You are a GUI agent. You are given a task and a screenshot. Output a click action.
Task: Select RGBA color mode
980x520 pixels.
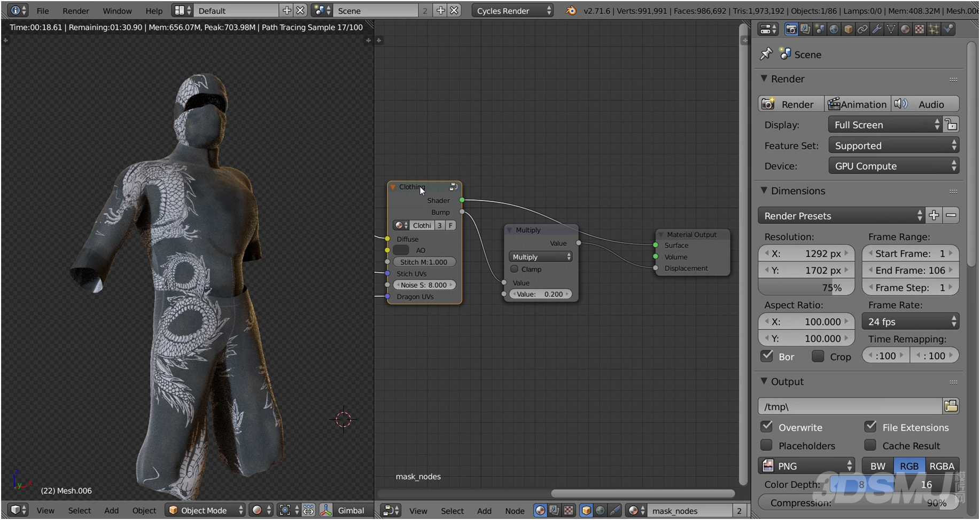click(942, 466)
